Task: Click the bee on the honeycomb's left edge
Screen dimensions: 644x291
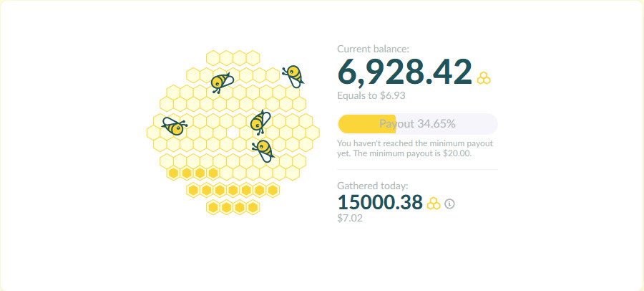Action: (174, 126)
